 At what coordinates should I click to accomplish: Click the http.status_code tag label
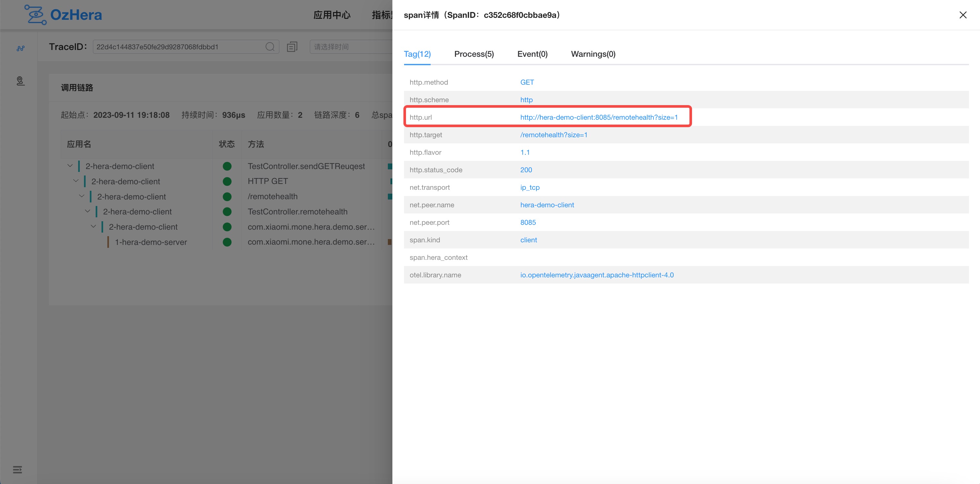click(x=436, y=170)
